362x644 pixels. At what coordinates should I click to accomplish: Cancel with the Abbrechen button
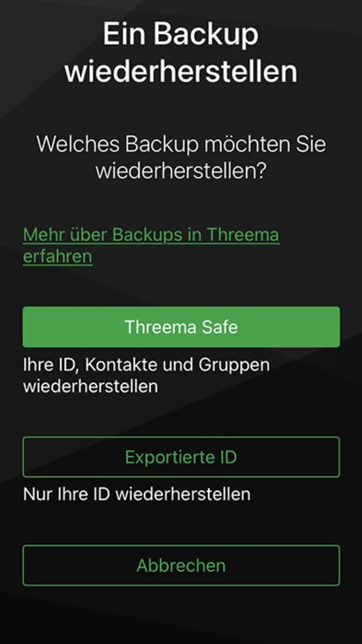click(181, 565)
